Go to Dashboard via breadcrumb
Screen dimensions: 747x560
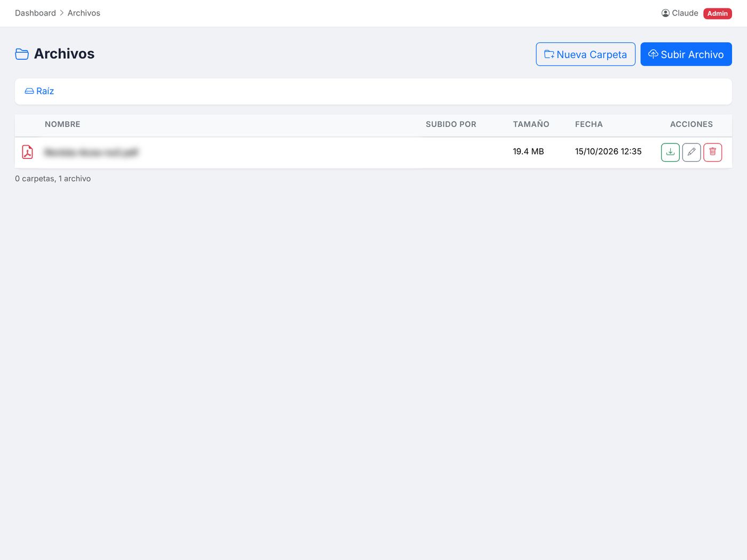click(x=35, y=13)
